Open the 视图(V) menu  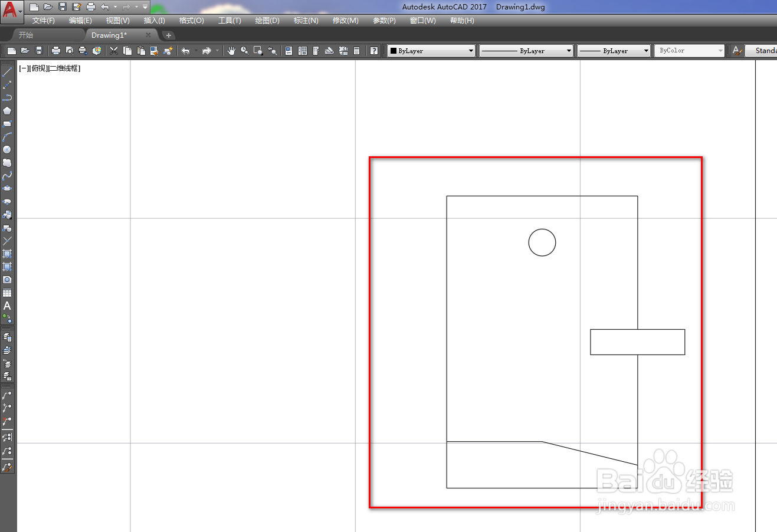118,21
